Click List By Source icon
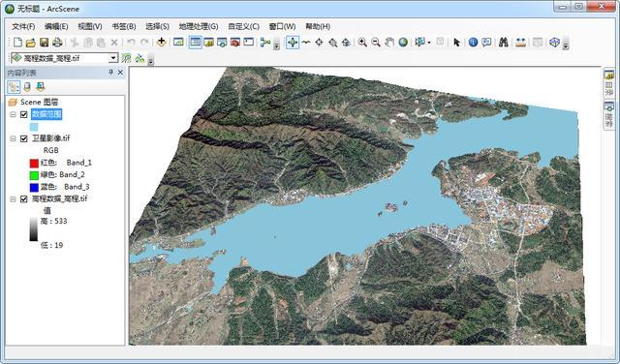This screenshot has height=364, width=620. pyautogui.click(x=27, y=86)
